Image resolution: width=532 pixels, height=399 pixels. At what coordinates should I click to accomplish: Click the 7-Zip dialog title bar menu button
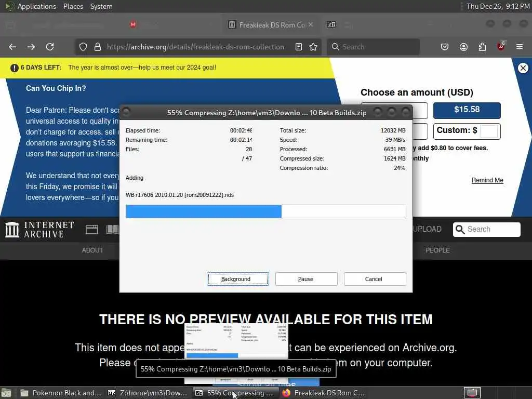126,112
